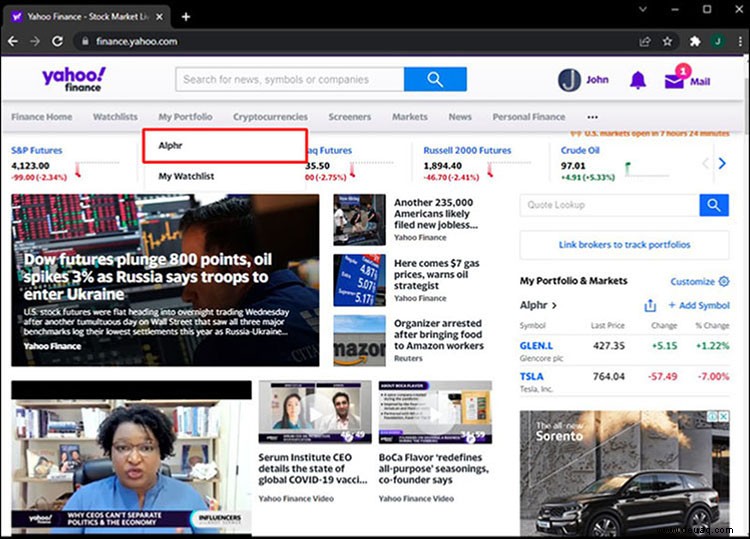
Task: Play BoCa Flavor video thumbnail
Action: [x=435, y=412]
